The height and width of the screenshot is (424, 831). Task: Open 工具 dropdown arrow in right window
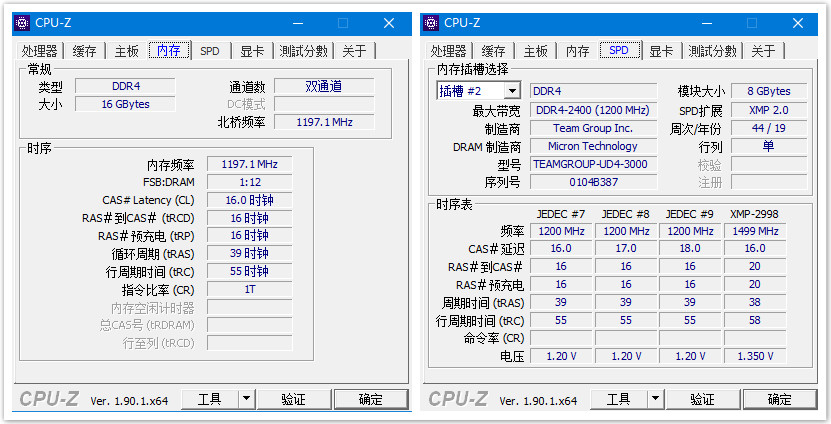point(656,399)
